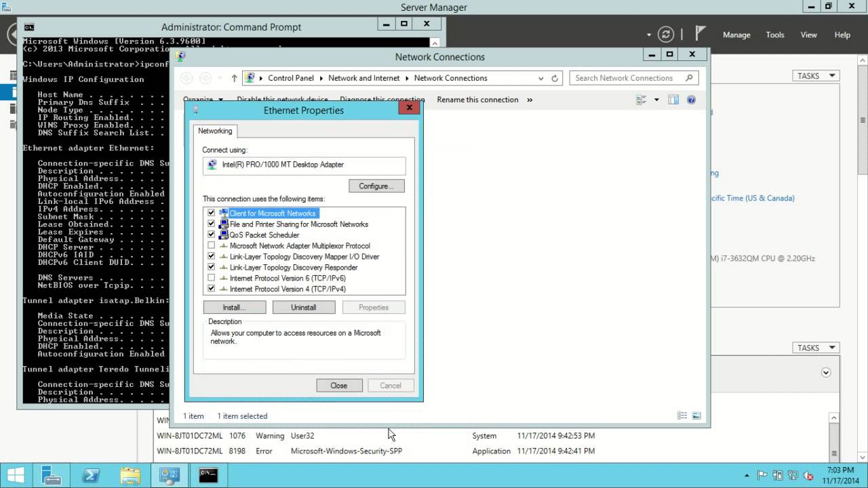The image size is (868, 488).
Task: Close the Ethernet Properties dialog via Close button
Action: click(x=339, y=386)
